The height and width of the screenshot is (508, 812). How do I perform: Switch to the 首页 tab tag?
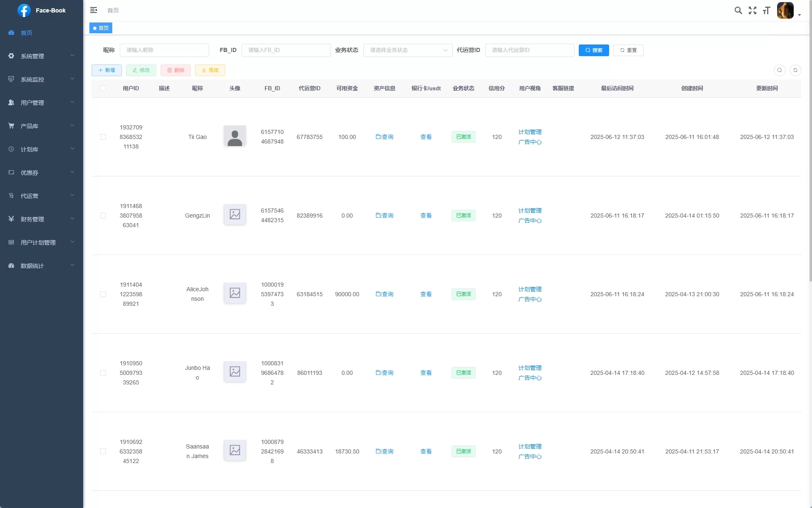click(x=101, y=28)
